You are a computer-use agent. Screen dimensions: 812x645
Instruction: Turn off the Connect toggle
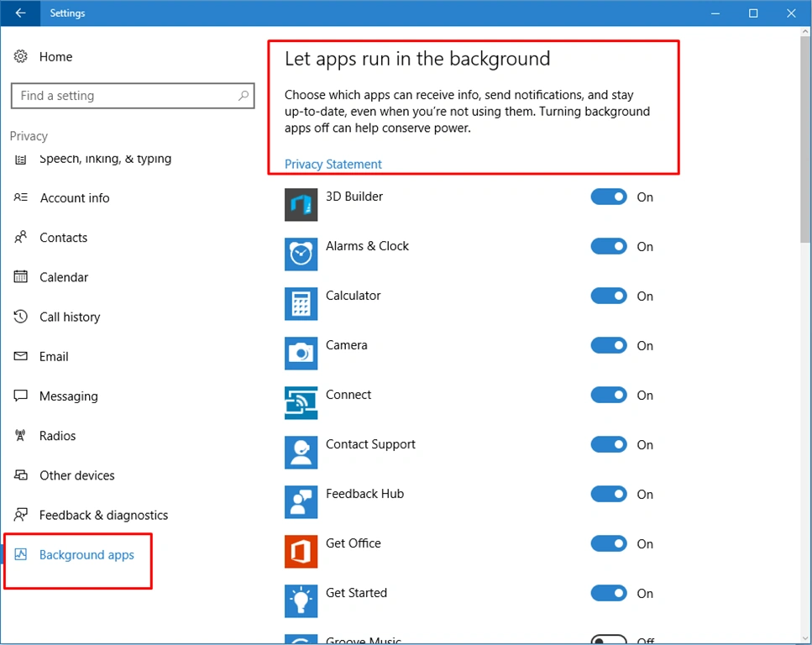click(609, 395)
